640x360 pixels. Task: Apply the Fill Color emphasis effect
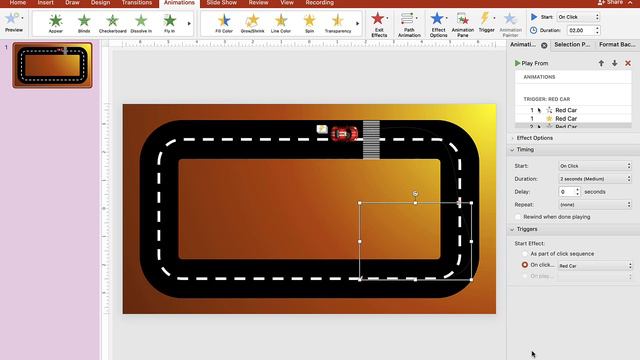point(224,23)
